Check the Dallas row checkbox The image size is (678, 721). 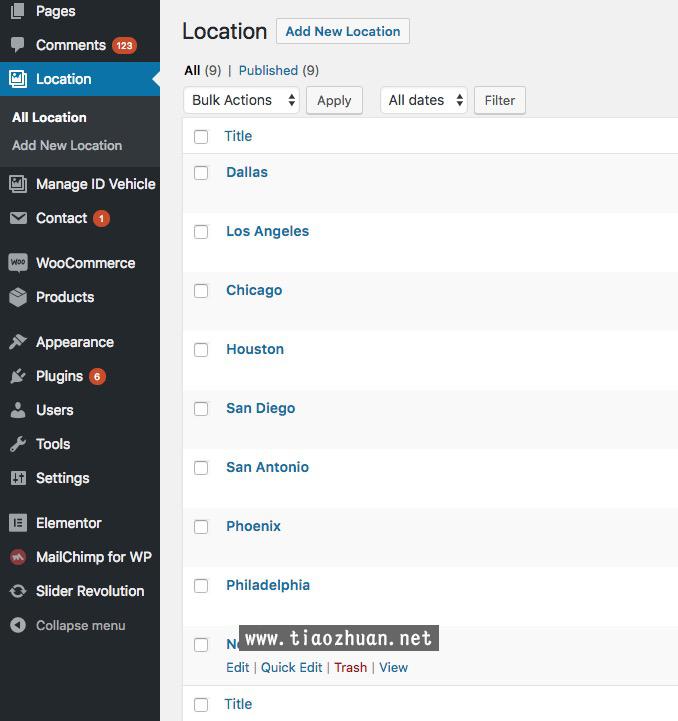click(201, 173)
